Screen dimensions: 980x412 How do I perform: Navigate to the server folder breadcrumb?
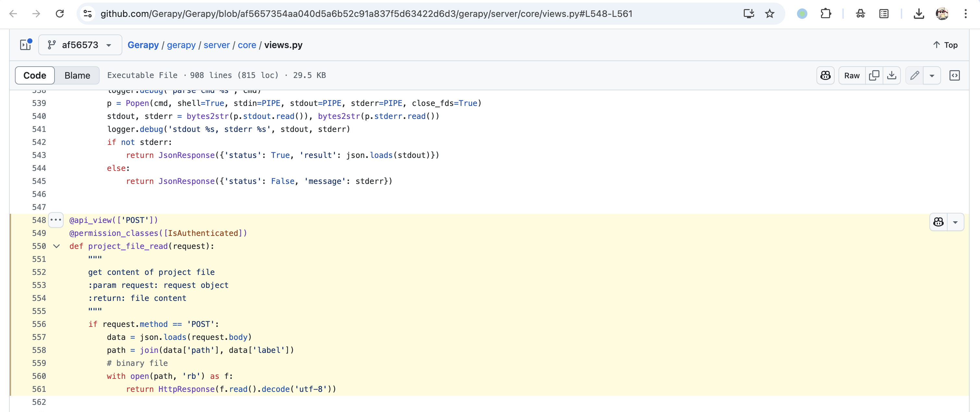point(216,45)
